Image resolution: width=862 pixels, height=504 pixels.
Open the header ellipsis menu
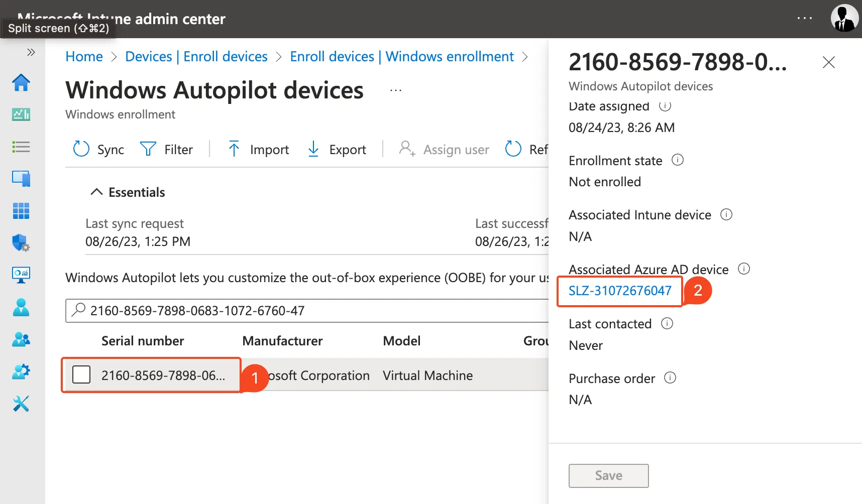tap(805, 19)
